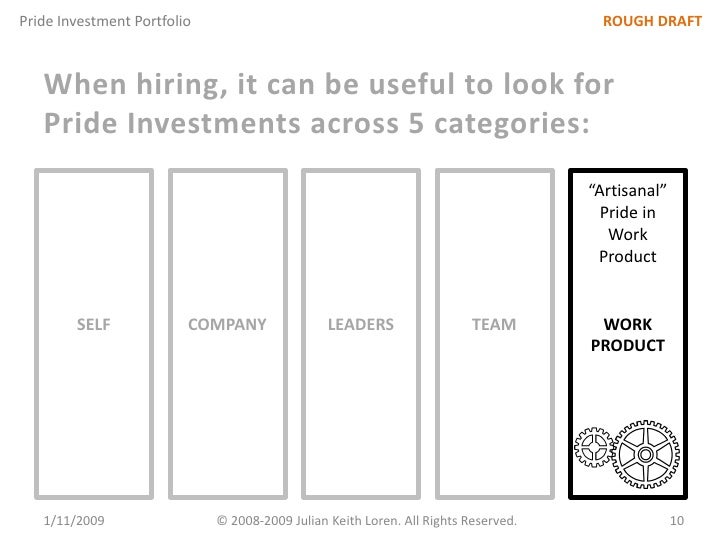Click the Pride Investment Portfolio header text
The height and width of the screenshot is (546, 728).
point(99,21)
